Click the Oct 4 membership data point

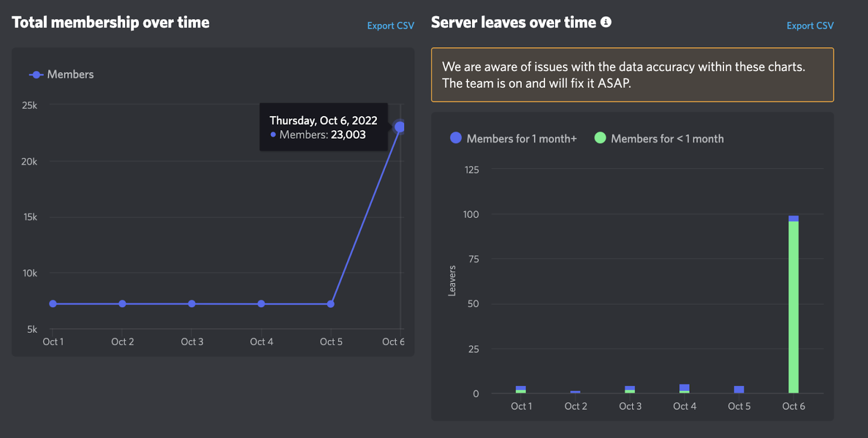click(x=261, y=304)
